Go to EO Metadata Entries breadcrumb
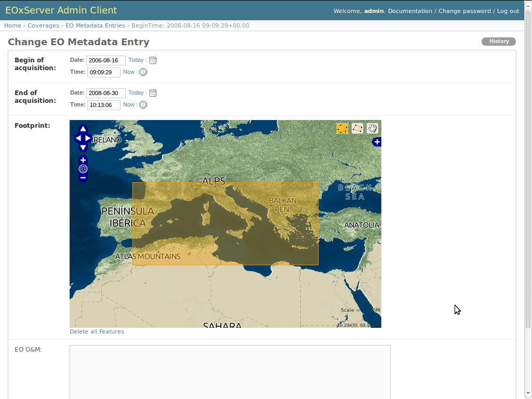 point(95,25)
